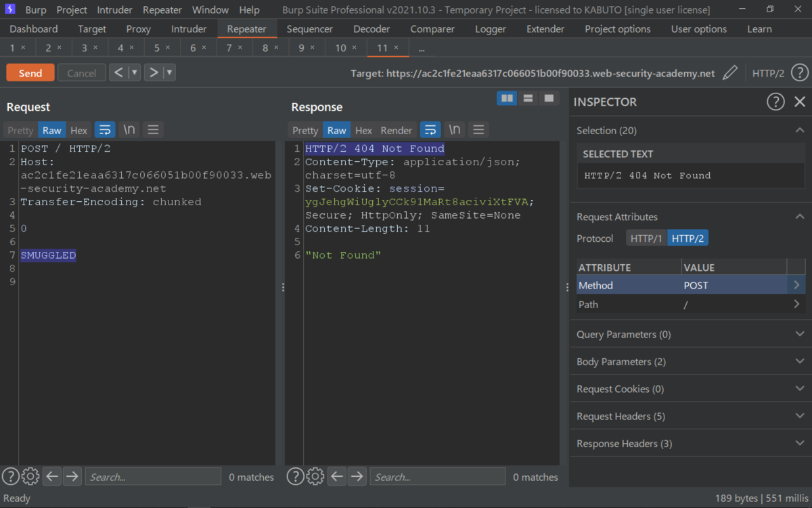Open the Intruder menu
Viewport: 812px width, 508px height.
114,10
